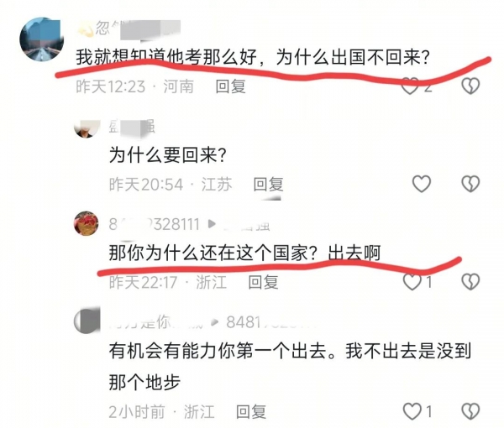This screenshot has width=504, height=428.
Task: Like the 河南 comment with heart icon
Action: pos(410,86)
